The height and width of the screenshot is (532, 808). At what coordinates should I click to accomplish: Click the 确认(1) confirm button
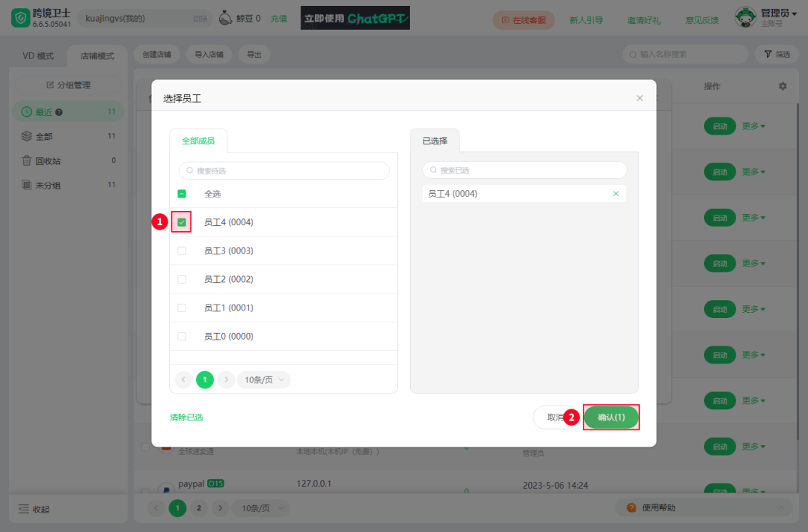[611, 417]
